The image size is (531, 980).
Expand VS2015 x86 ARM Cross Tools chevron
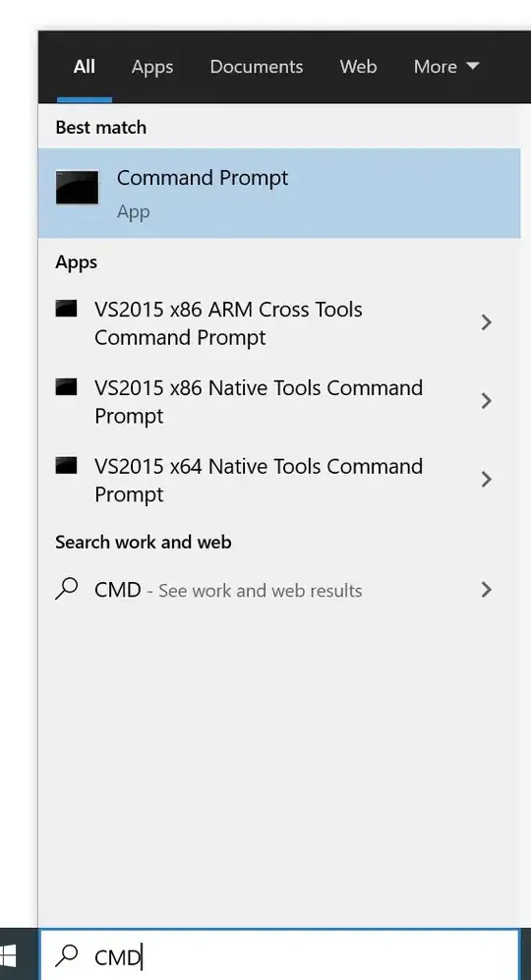coord(486,322)
